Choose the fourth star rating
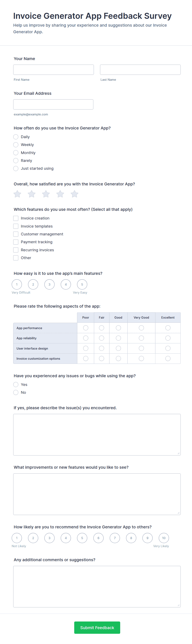This screenshot has width=192, height=644. [x=60, y=194]
